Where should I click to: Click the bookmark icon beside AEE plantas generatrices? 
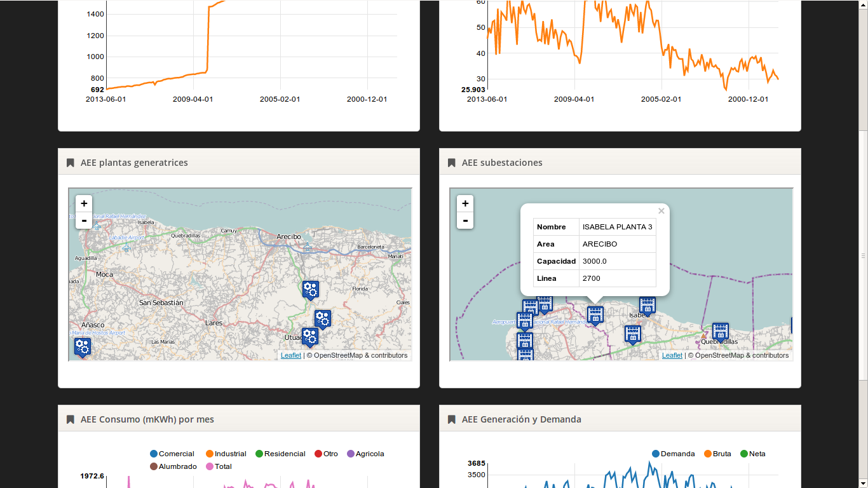(x=71, y=163)
